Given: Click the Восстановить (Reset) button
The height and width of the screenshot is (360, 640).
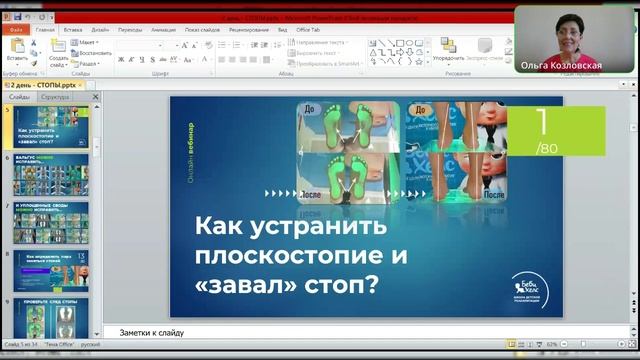Looking at the screenshot, I should (91, 53).
